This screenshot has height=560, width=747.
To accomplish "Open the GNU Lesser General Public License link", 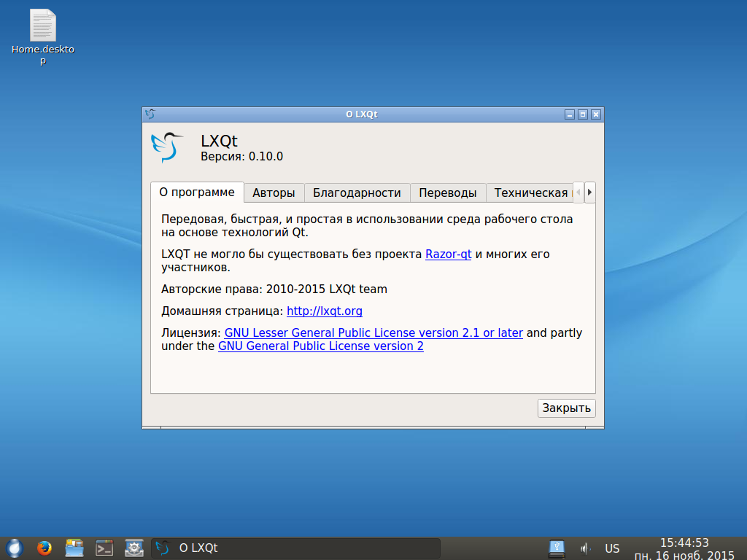I will [373, 332].
